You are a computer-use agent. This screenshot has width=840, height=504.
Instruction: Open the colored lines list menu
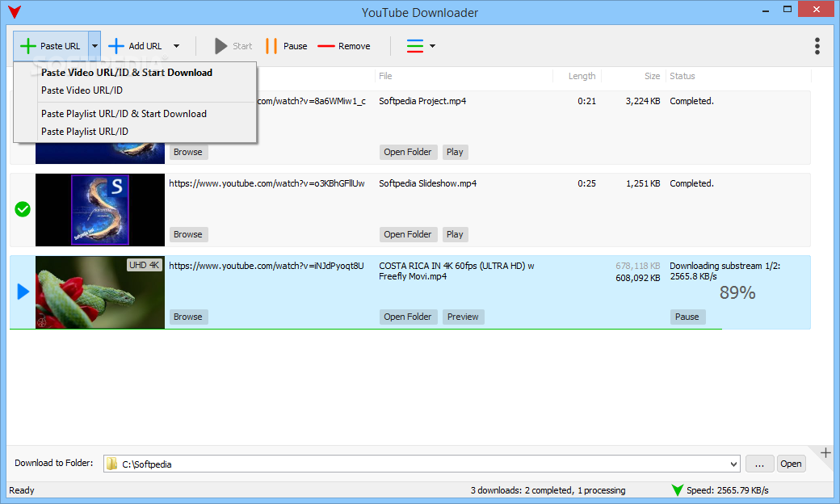point(415,46)
